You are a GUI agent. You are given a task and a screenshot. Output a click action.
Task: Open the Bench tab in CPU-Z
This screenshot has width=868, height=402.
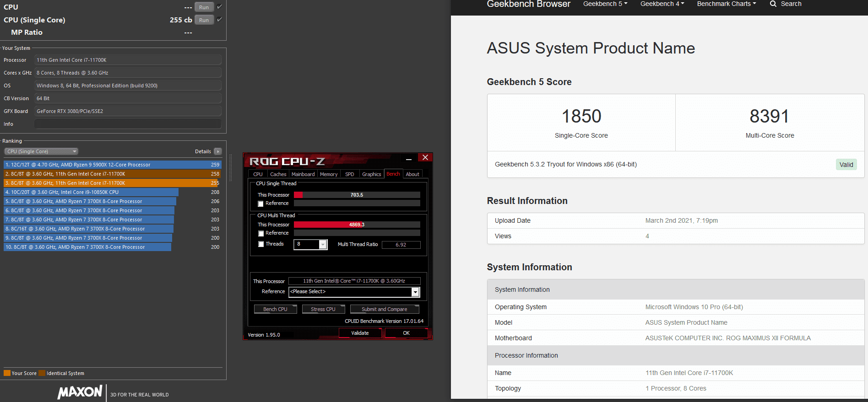(393, 174)
